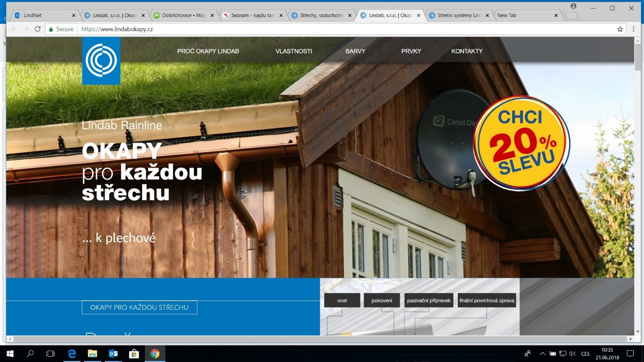Click the battery status tray icon
The width and height of the screenshot is (644, 362).
(x=553, y=354)
